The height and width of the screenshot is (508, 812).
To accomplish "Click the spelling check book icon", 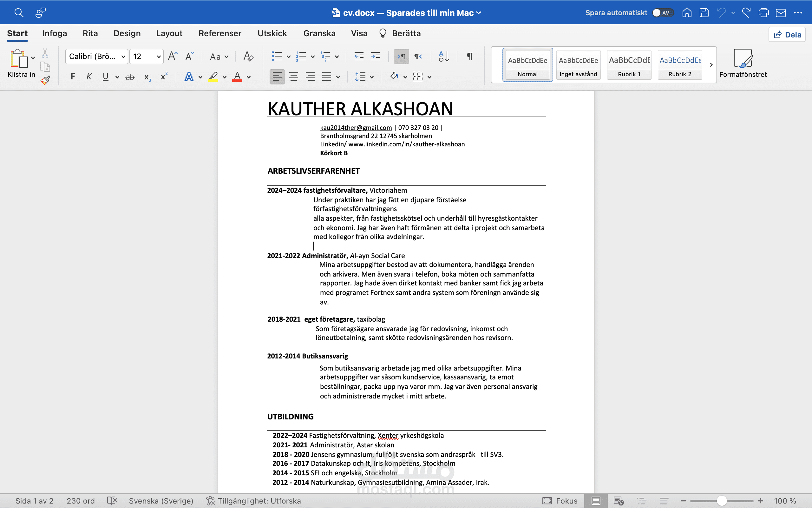I will point(112,501).
